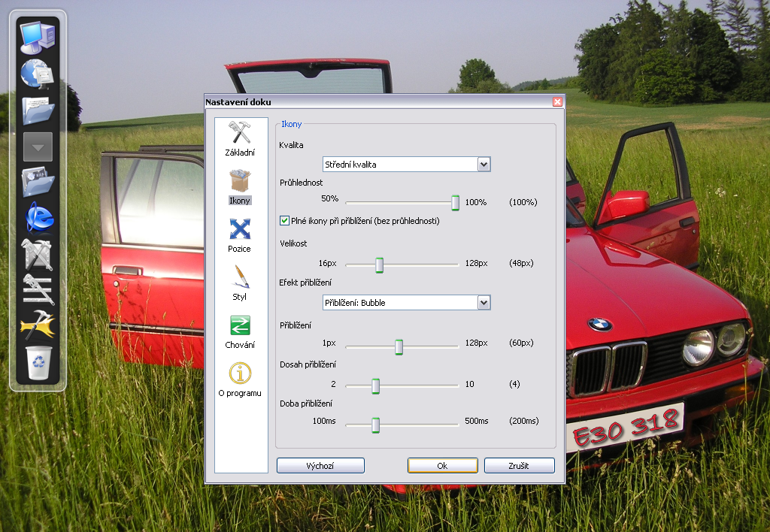
Task: Open the control panel folder icon in dock
Action: tap(38, 182)
